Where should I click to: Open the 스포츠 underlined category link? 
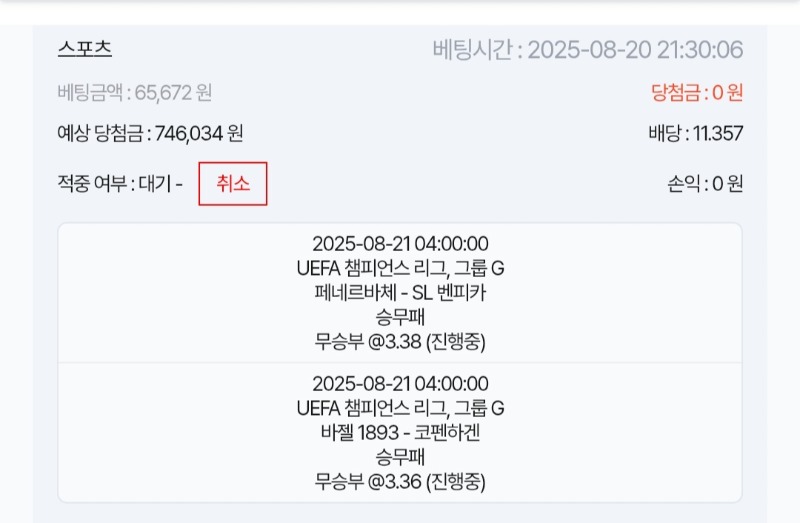85,49
